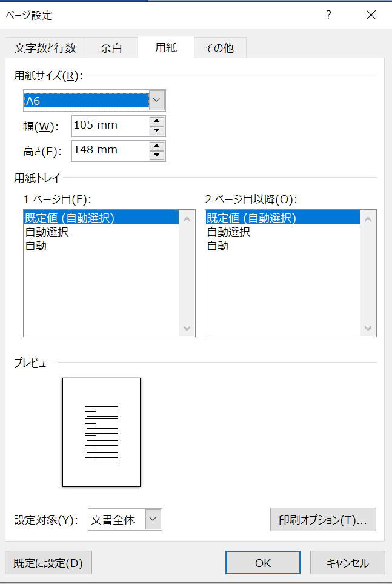Switch to the 文字数と行数 tab

pyautogui.click(x=45, y=48)
